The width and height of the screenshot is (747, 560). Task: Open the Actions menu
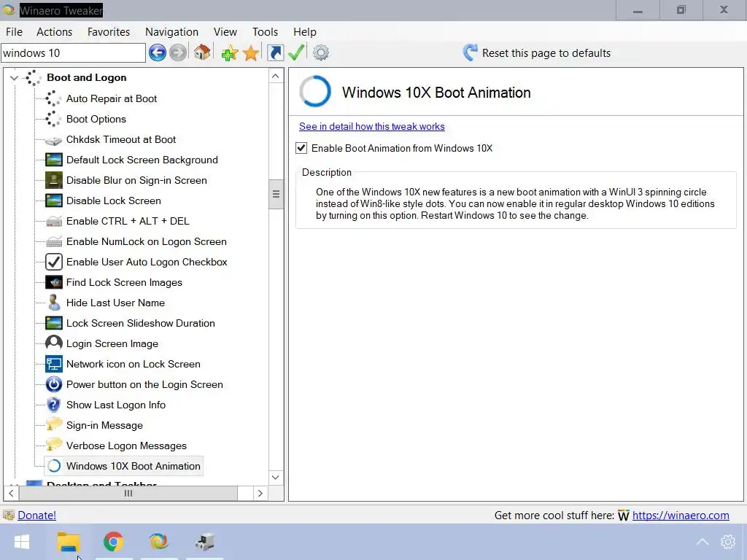coord(54,32)
